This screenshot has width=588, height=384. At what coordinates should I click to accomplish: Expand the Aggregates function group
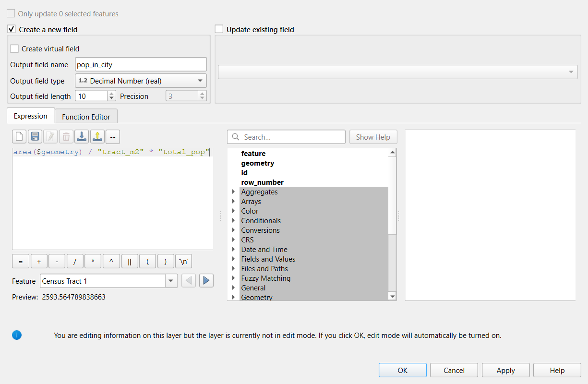[x=233, y=192]
